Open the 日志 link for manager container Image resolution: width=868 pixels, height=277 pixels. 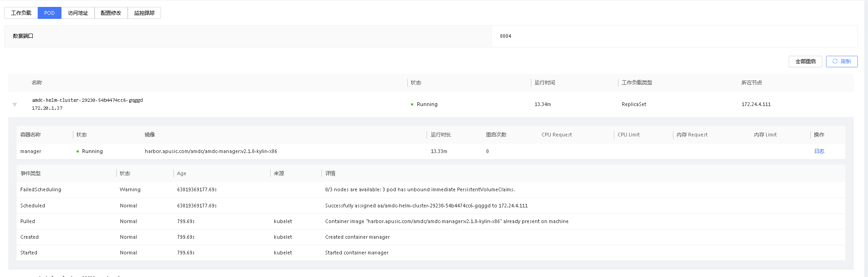tap(819, 151)
